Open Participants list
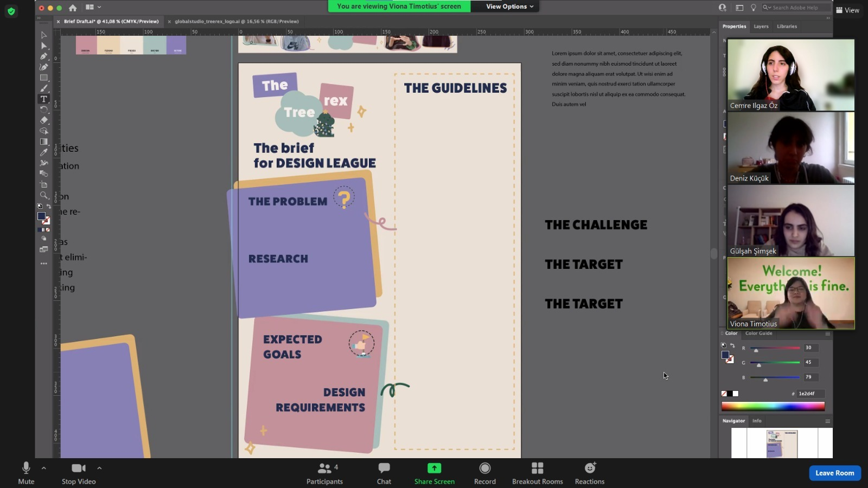This screenshot has height=488, width=868. (x=324, y=473)
